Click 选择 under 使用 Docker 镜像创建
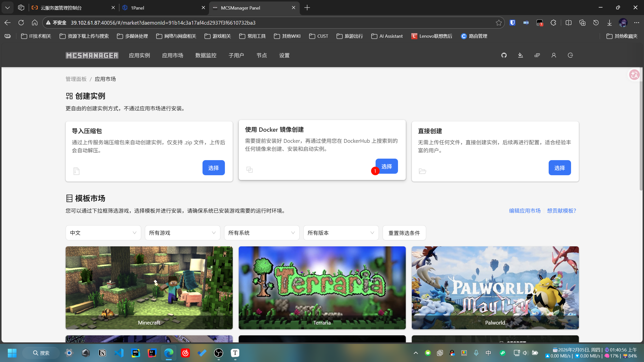 [387, 166]
